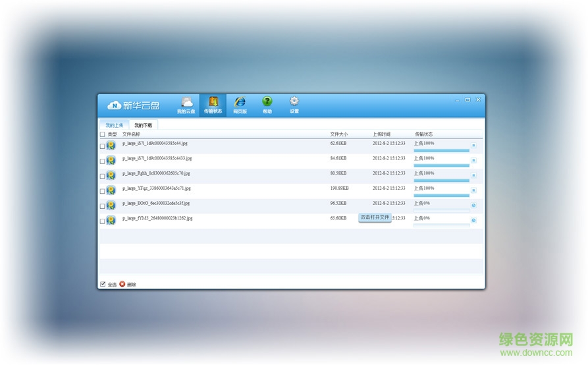The height and width of the screenshot is (365, 588).
Task: Open the 我的云盘 cloud drive icon
Action: click(x=186, y=105)
